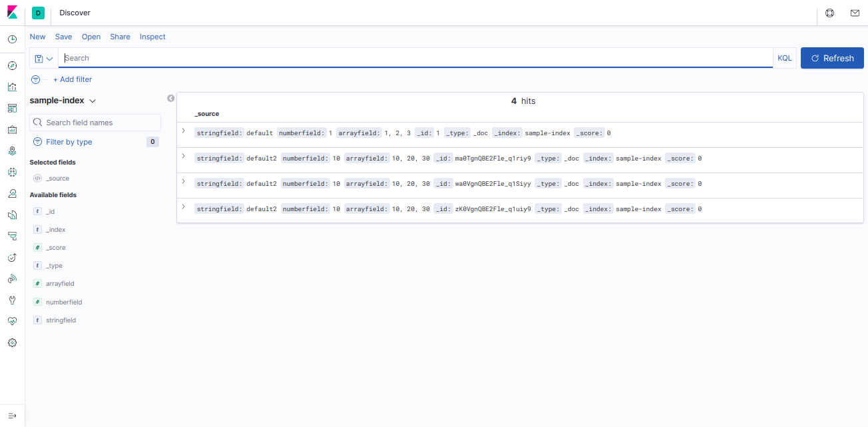Image resolution: width=868 pixels, height=427 pixels.
Task: Open the newsfeed mail icon
Action: pyautogui.click(x=855, y=13)
